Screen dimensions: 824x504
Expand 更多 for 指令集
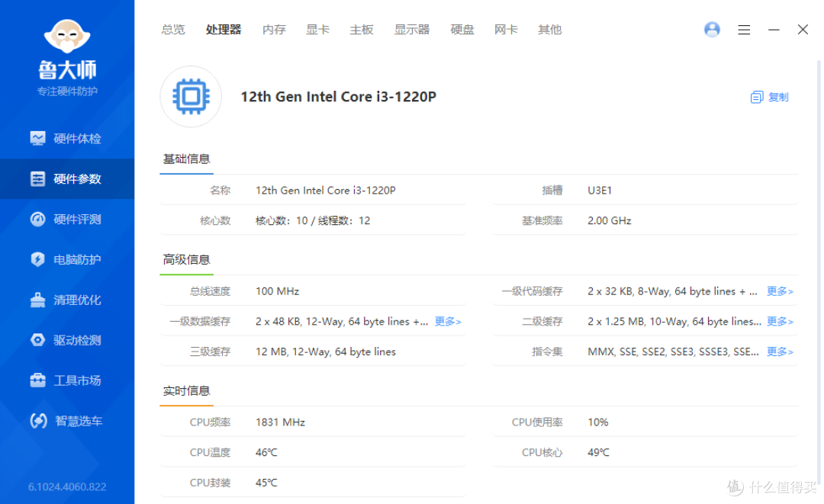780,352
